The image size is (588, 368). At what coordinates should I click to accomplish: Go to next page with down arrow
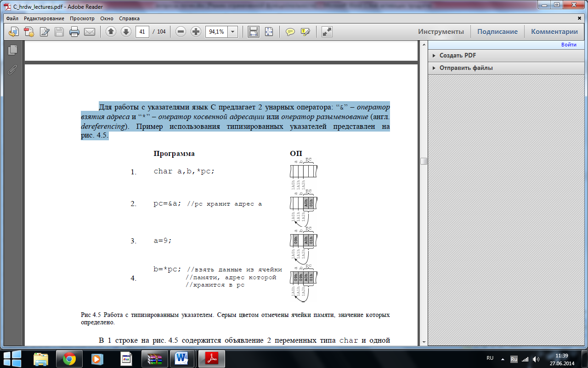pyautogui.click(x=126, y=32)
